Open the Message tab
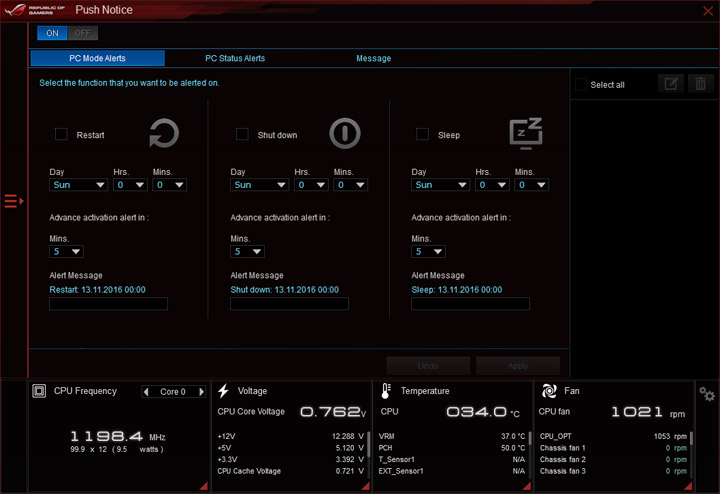This screenshot has height=494, width=720. pos(373,58)
